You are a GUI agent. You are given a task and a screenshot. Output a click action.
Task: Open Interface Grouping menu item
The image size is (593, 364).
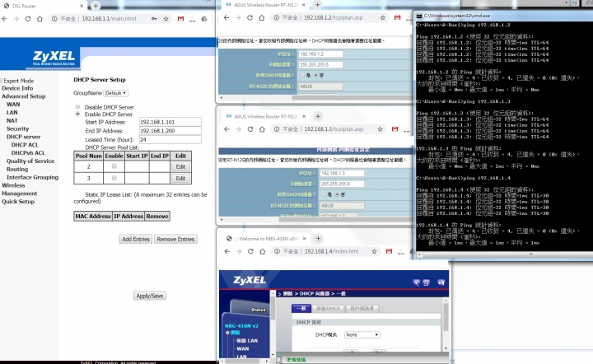tap(32, 177)
